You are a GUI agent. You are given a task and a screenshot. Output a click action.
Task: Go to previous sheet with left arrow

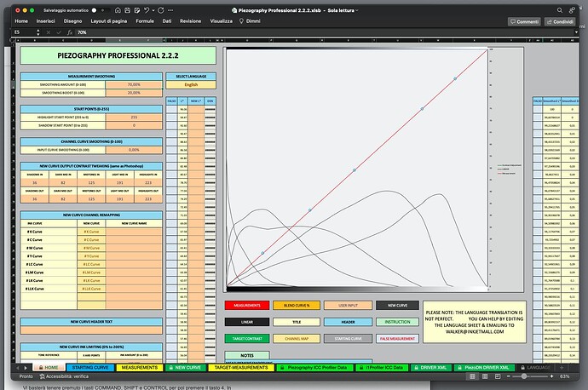click(17, 368)
